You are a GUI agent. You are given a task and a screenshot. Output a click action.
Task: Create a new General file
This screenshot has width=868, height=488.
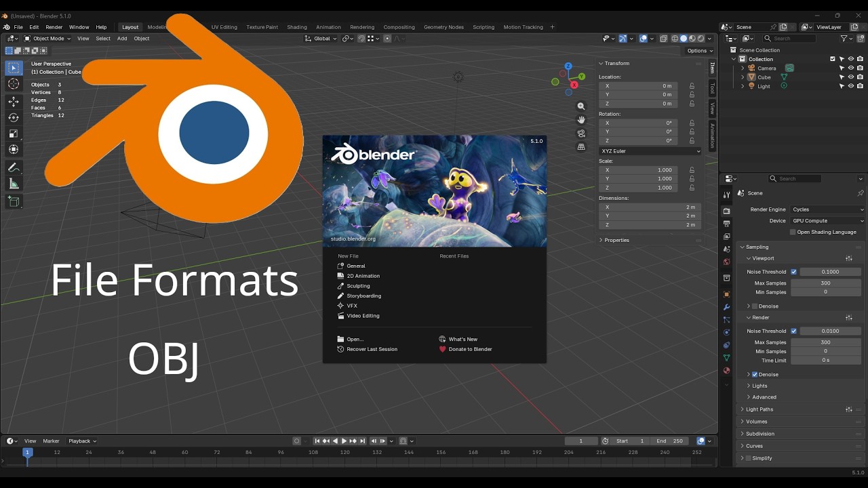click(x=356, y=266)
